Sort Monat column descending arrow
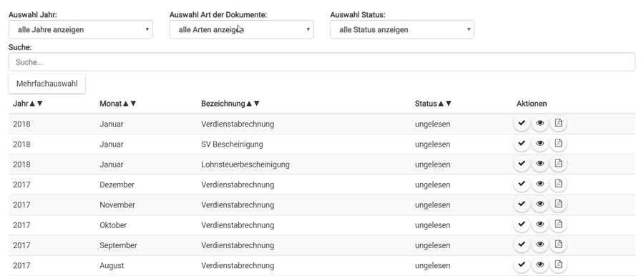Screen dimensions: 644x276 pos(133,104)
